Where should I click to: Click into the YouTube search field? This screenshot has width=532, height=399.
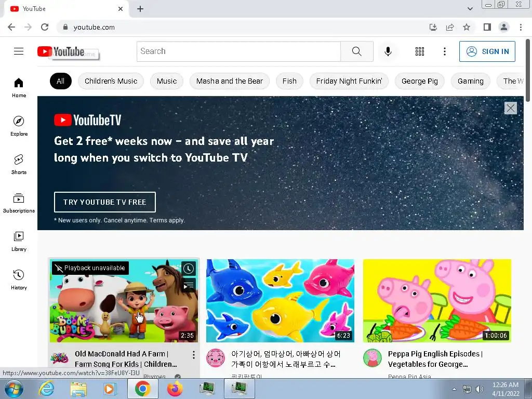tap(239, 51)
